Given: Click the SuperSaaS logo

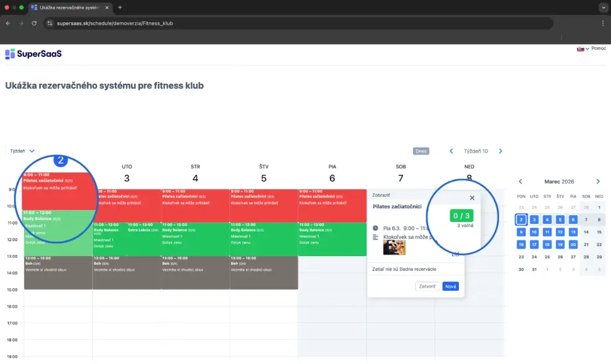Looking at the screenshot, I should click(x=34, y=54).
